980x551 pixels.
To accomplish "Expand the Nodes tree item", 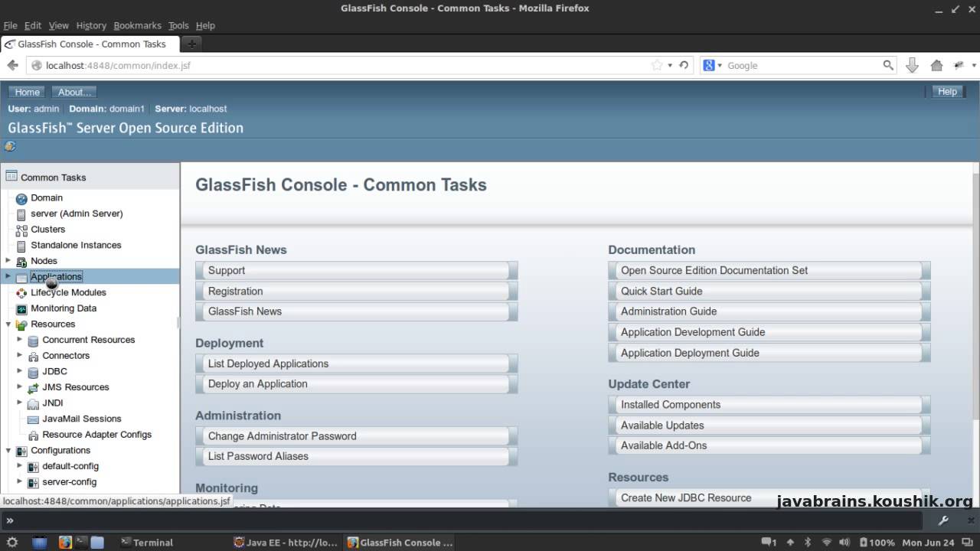I will pos(8,261).
